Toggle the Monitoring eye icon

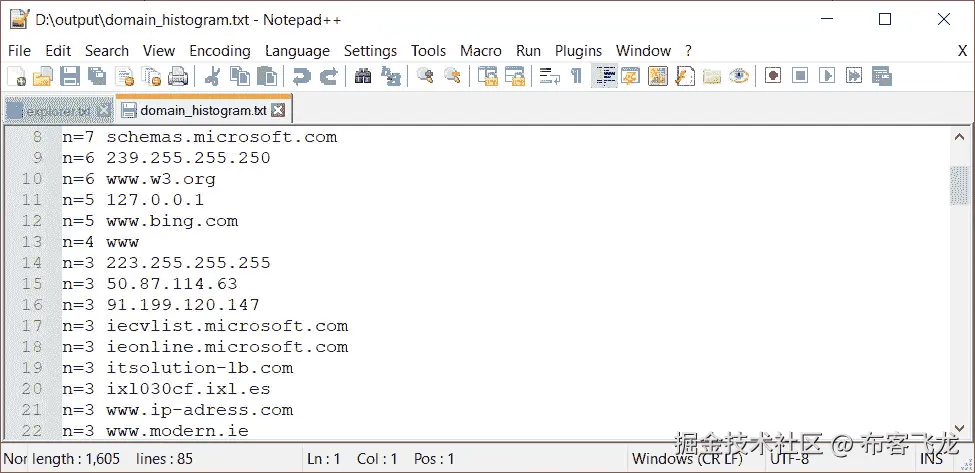click(739, 76)
